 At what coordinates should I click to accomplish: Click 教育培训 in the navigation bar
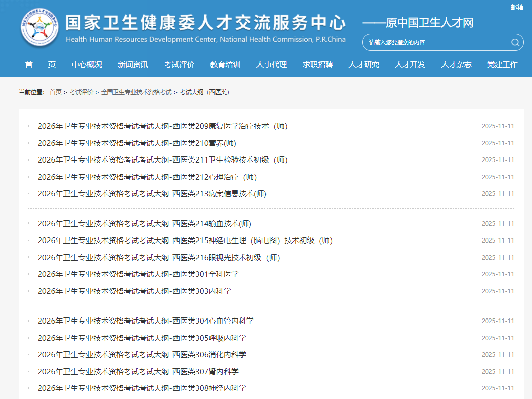click(x=225, y=64)
